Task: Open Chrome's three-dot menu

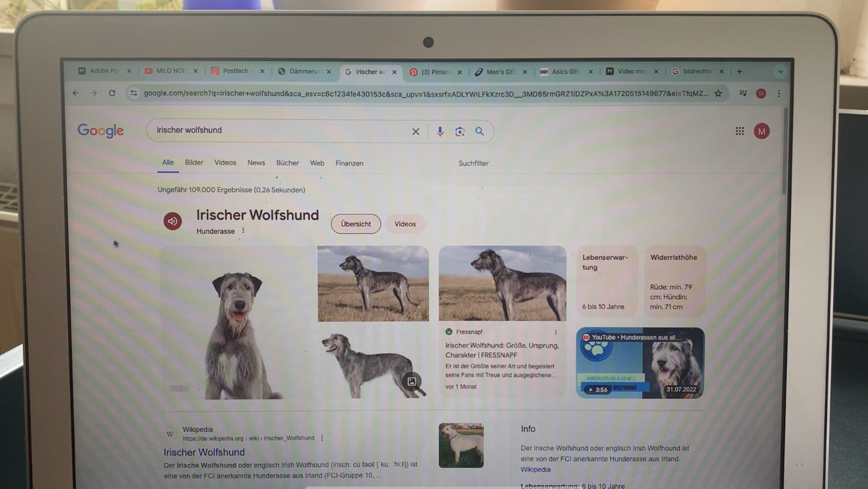Action: (779, 93)
